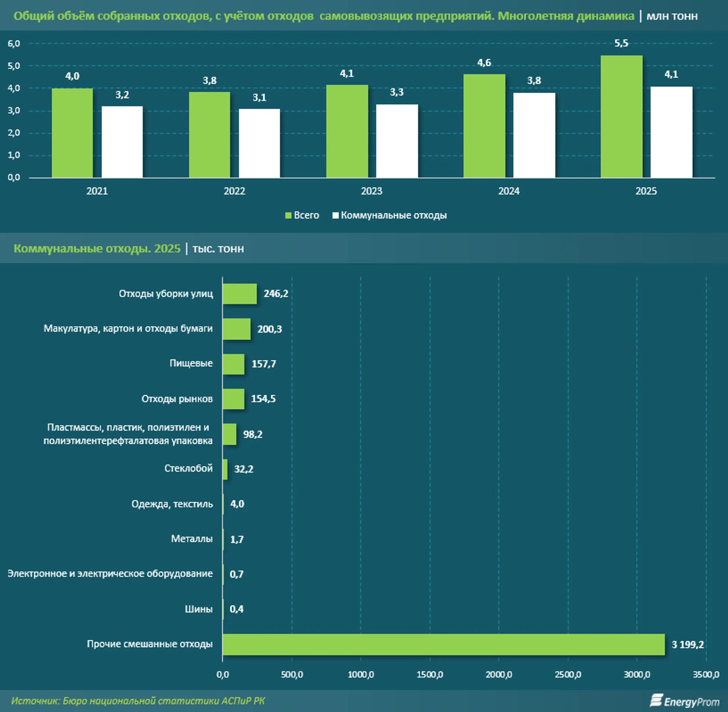Select the category label 'Стеклобой'
The height and width of the screenshot is (712, 728).
188,469
